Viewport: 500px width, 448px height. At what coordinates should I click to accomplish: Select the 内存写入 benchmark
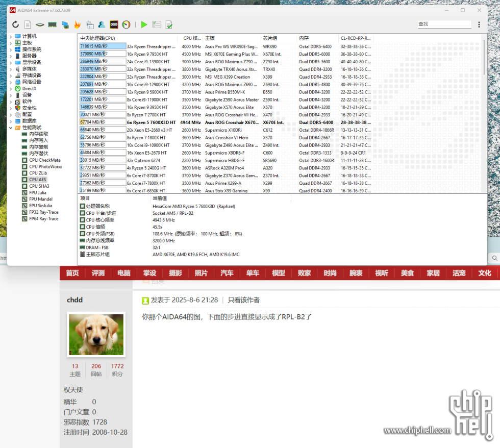(x=39, y=140)
